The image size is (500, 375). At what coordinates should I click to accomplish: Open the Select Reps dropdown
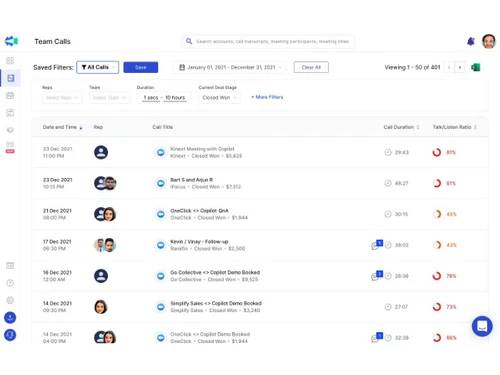point(62,98)
